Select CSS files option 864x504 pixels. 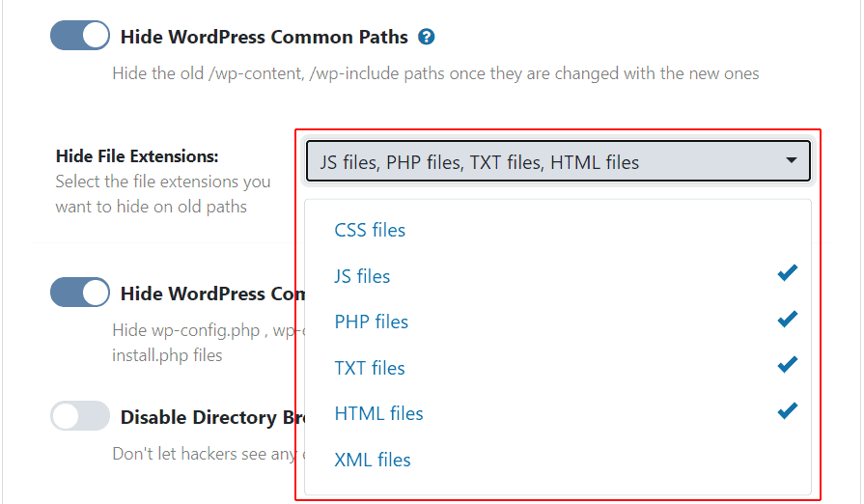[x=370, y=230]
